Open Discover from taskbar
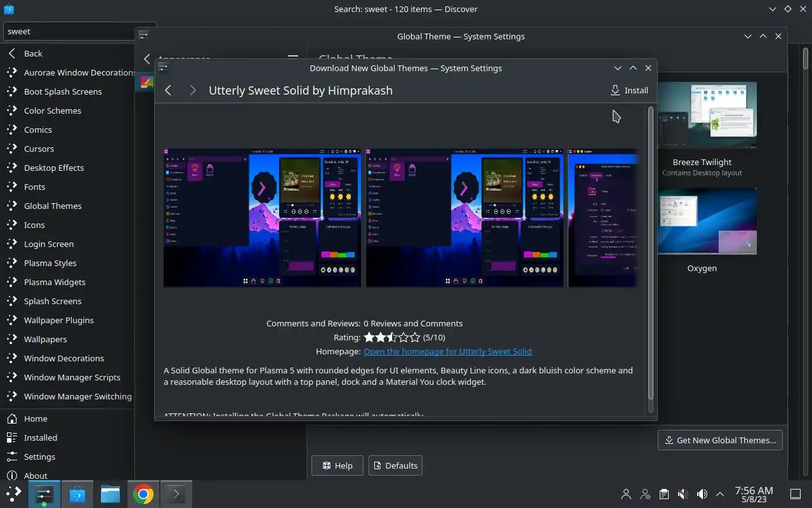812x508 pixels. 77,494
